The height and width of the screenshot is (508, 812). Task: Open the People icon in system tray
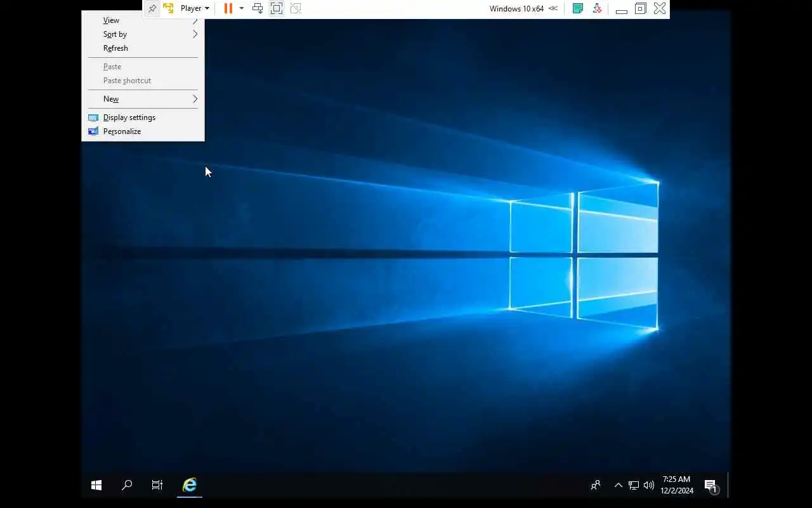596,485
